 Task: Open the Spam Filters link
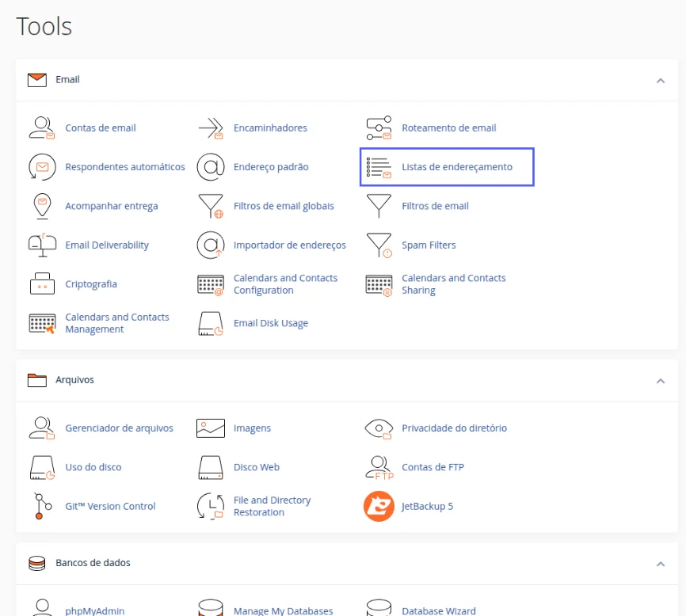(429, 245)
